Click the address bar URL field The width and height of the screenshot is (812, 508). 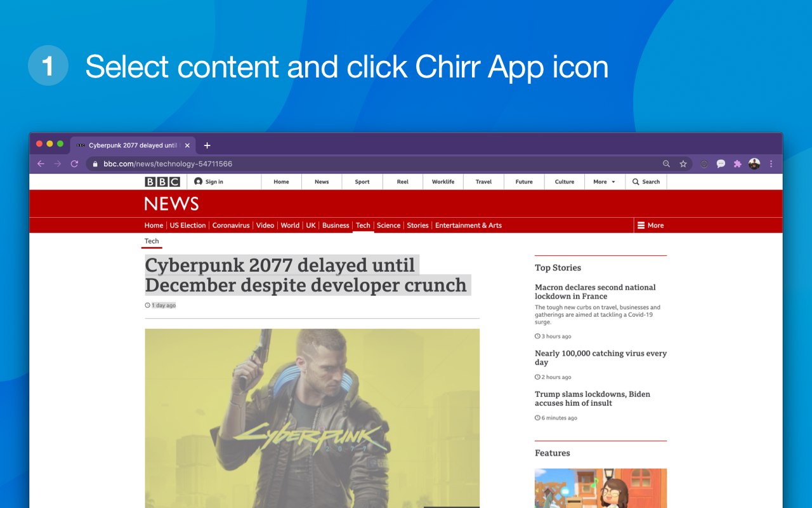[374, 164]
